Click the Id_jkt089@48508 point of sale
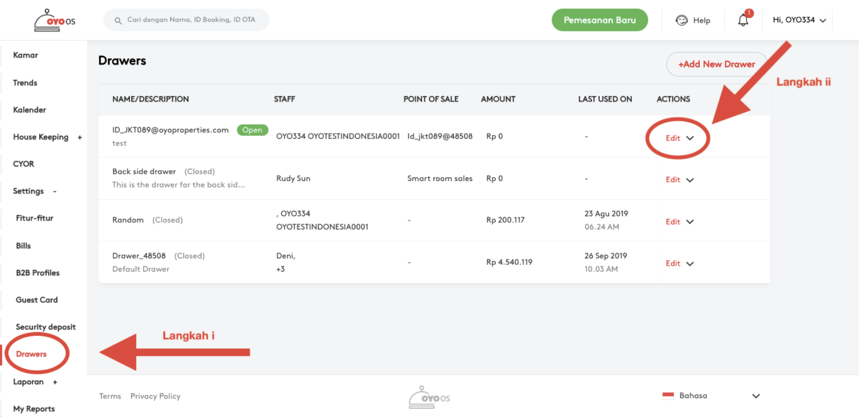The height and width of the screenshot is (417, 868). click(x=440, y=136)
